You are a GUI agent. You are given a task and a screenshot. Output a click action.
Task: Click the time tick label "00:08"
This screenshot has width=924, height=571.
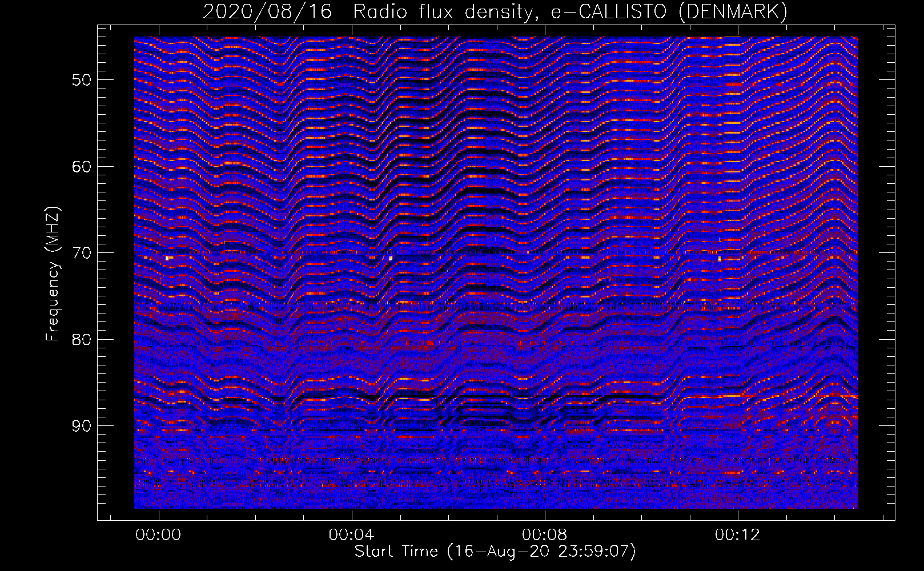tap(545, 534)
